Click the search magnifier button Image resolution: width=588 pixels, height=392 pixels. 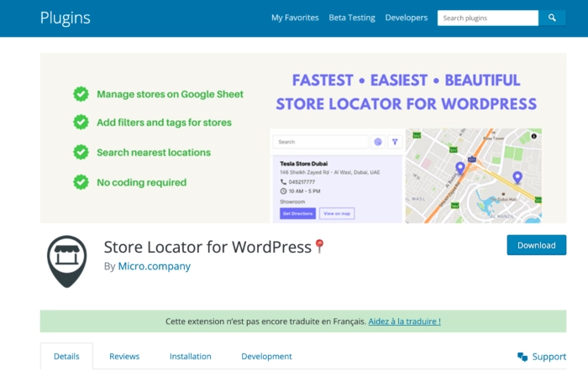[x=552, y=18]
